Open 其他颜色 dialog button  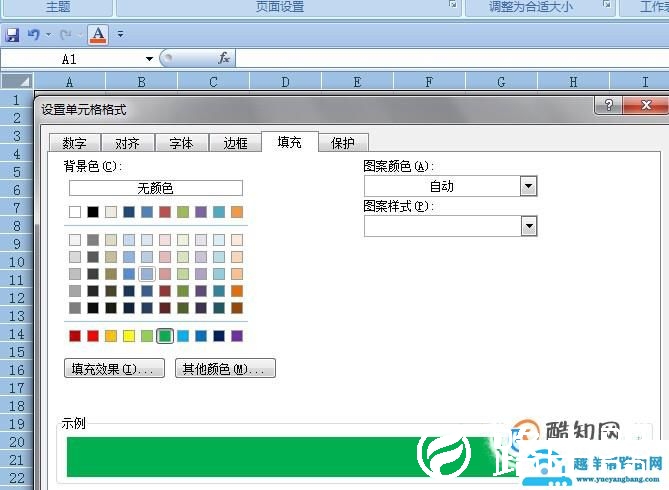[225, 368]
